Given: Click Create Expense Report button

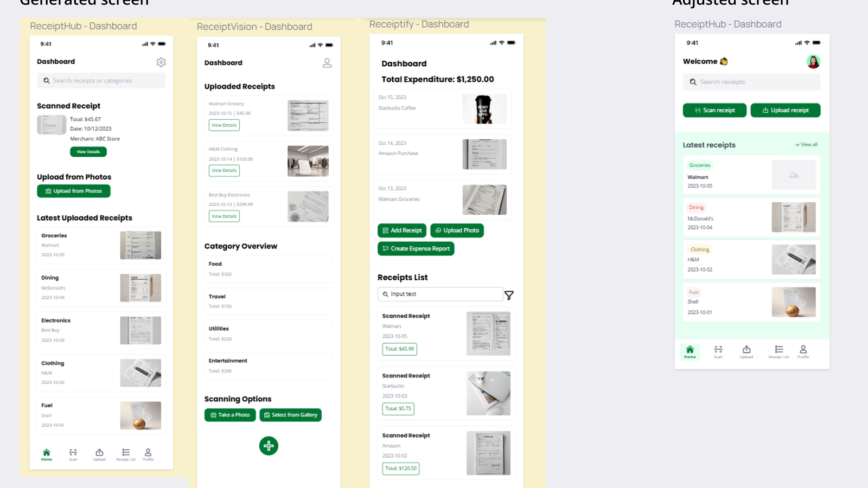Looking at the screenshot, I should click(416, 248).
